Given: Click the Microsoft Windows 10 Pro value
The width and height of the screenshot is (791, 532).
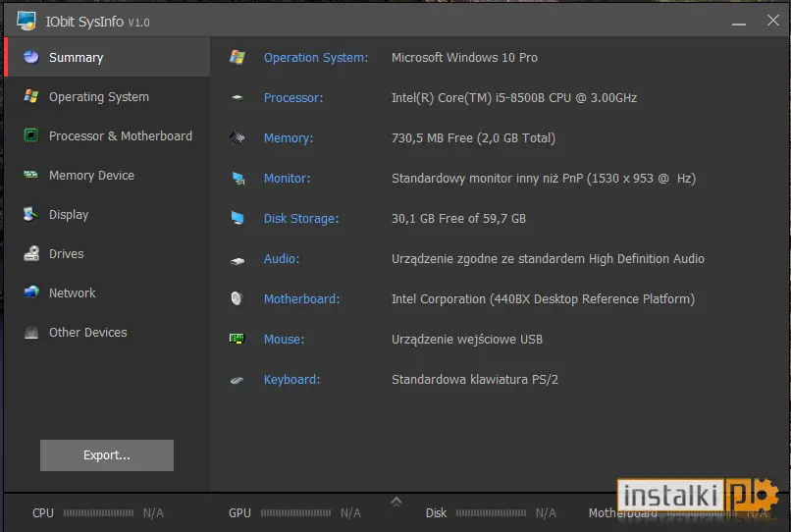Looking at the screenshot, I should [x=464, y=58].
